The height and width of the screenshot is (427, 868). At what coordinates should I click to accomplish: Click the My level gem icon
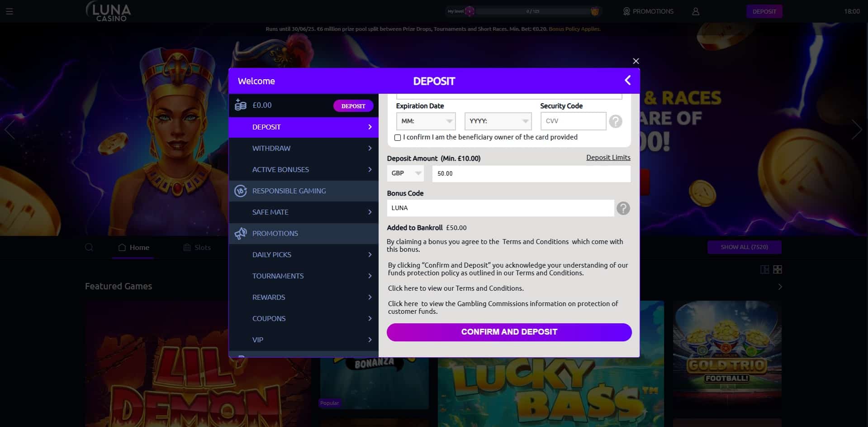tap(470, 11)
